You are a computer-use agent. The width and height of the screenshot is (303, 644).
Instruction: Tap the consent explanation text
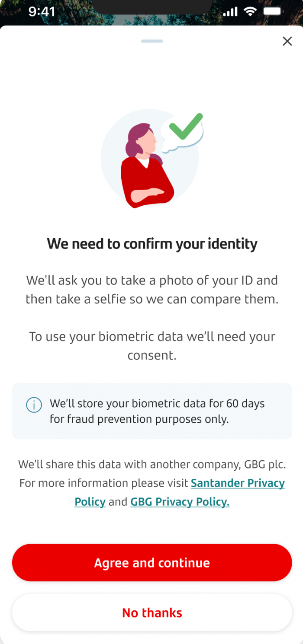pos(151,346)
